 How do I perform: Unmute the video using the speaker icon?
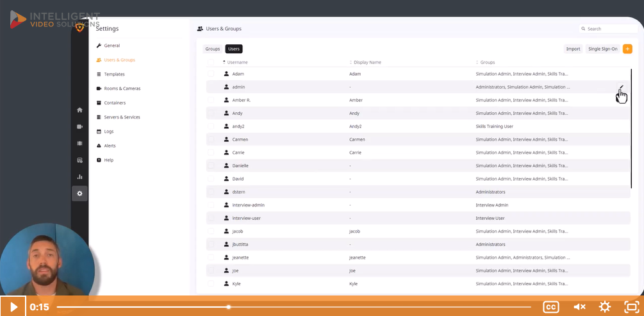point(579,307)
